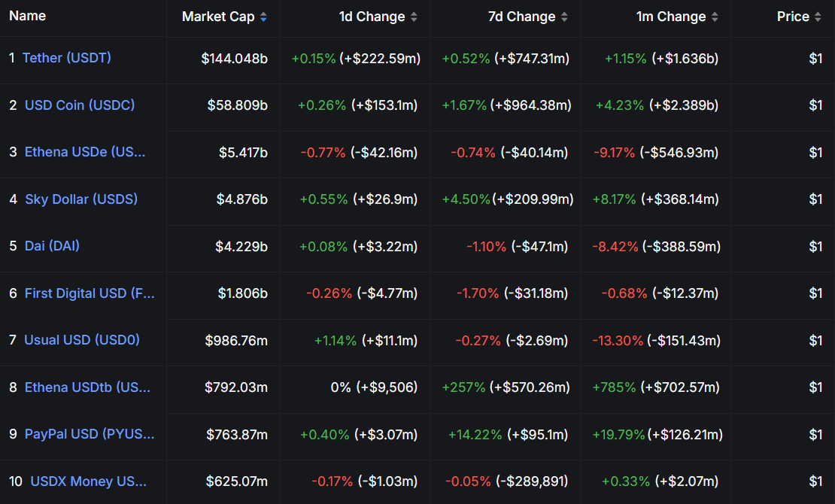Viewport: 835px width, 504px height.
Task: Click the 7d Change sort icon
Action: pyautogui.click(x=564, y=17)
